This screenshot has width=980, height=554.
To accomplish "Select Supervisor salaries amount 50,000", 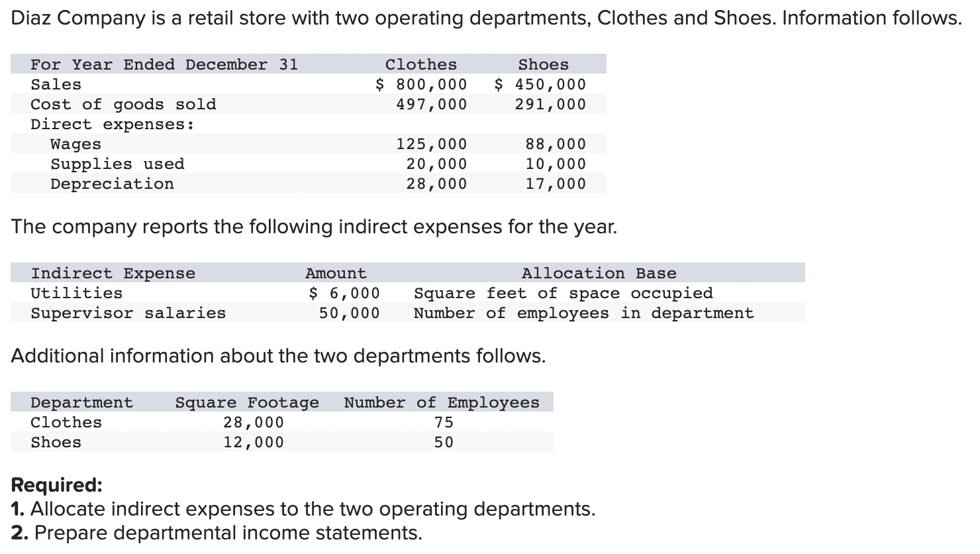I will [350, 313].
